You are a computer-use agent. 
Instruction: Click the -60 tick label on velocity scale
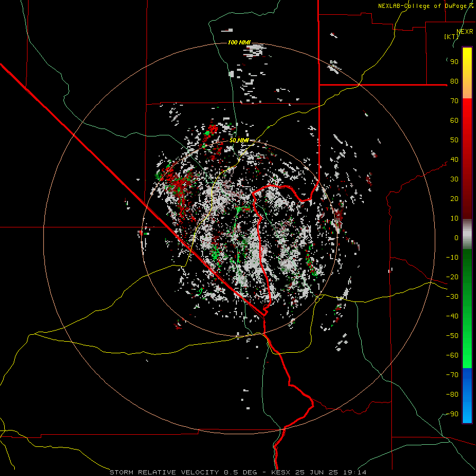point(452,355)
